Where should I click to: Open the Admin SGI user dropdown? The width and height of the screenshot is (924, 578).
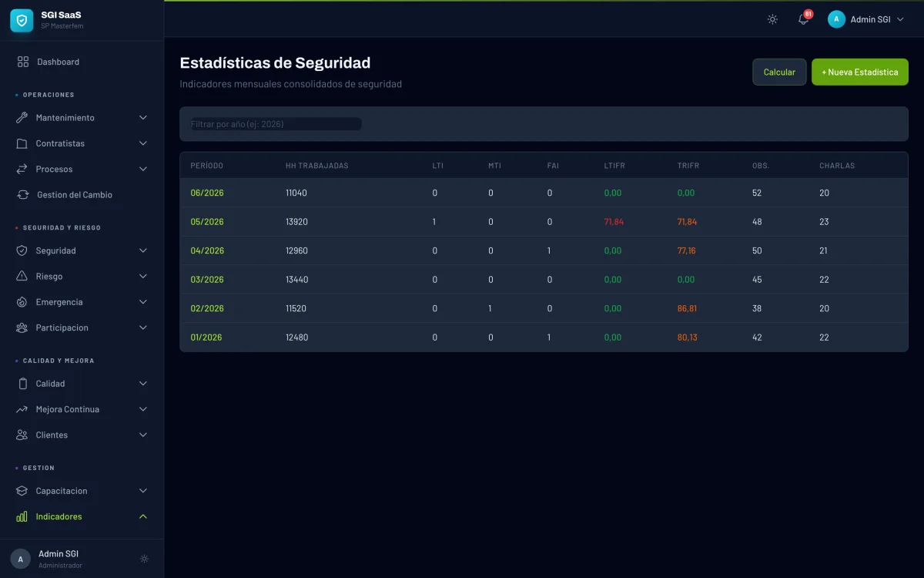point(866,19)
